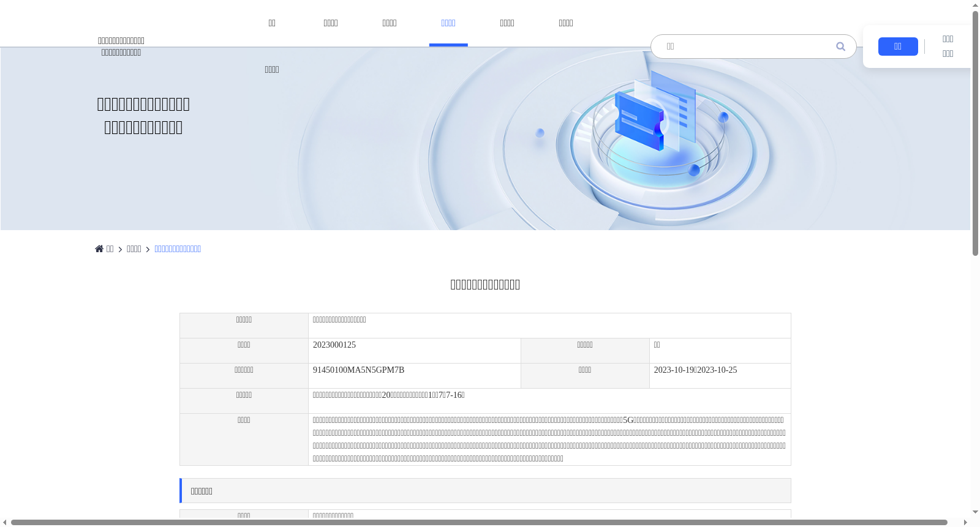980x527 pixels.
Task: Click the horizontal scrollbar thumb
Action: tap(479, 522)
